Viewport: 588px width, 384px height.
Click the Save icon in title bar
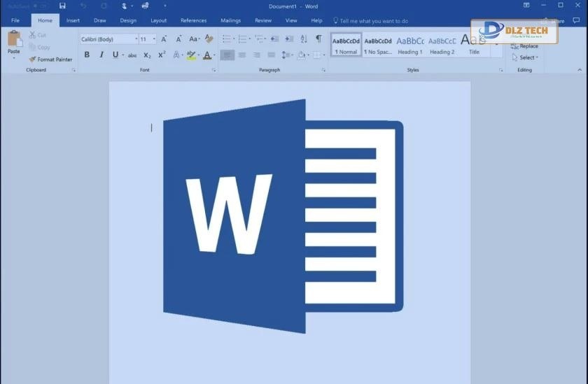pyautogui.click(x=62, y=6)
